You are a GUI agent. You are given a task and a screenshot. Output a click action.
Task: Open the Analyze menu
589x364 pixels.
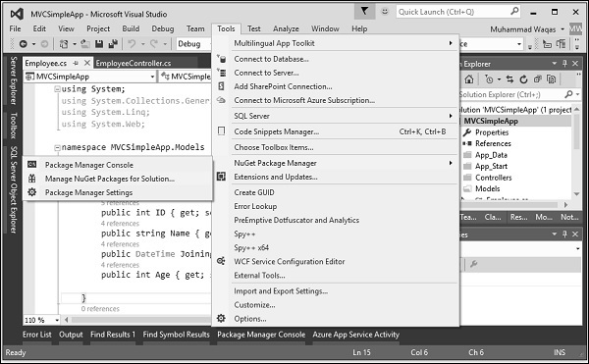pyautogui.click(x=286, y=28)
